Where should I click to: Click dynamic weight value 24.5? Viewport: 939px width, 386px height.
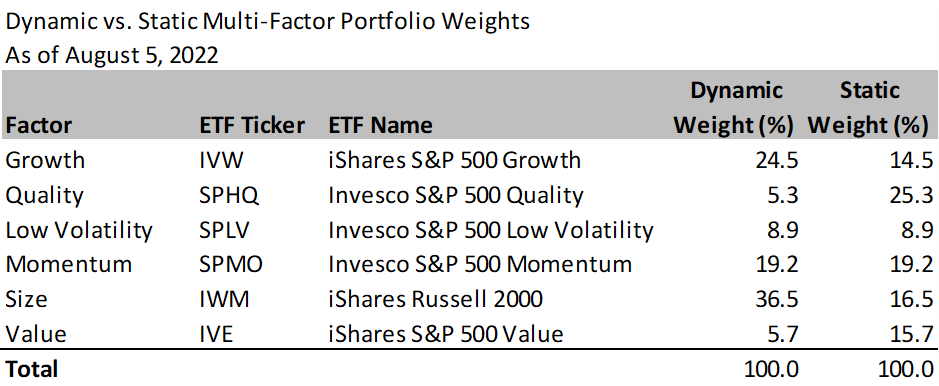coord(777,160)
